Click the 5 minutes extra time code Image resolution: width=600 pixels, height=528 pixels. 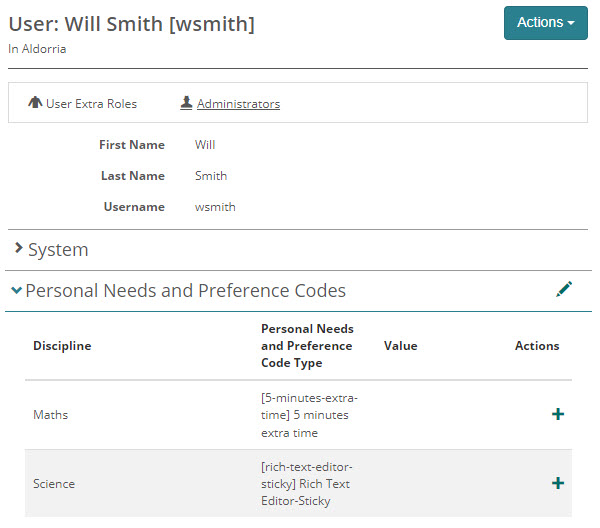coord(309,415)
